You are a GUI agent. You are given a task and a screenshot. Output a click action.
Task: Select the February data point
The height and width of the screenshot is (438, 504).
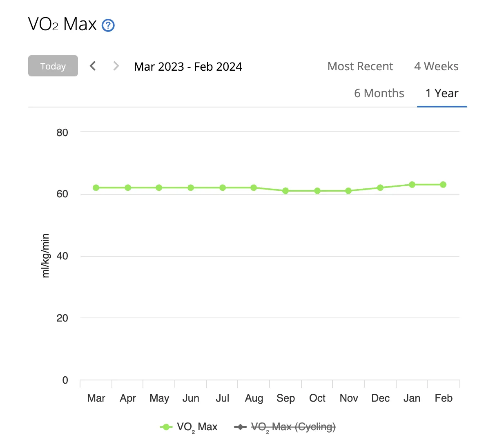tap(443, 185)
